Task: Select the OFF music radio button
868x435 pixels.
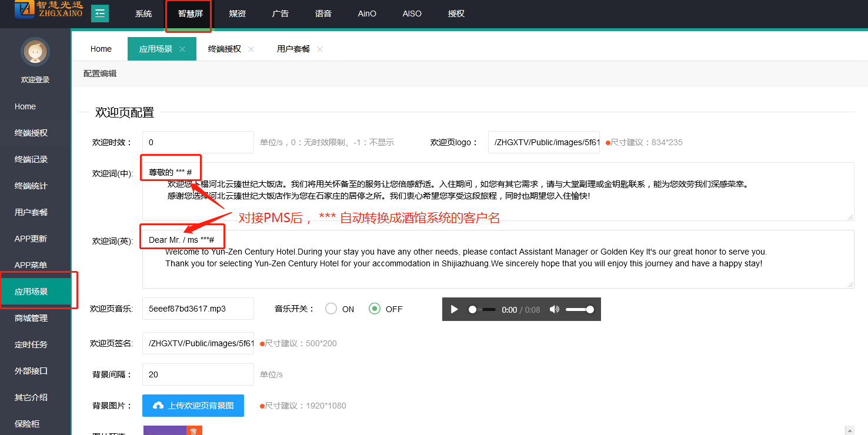Action: [x=375, y=309]
